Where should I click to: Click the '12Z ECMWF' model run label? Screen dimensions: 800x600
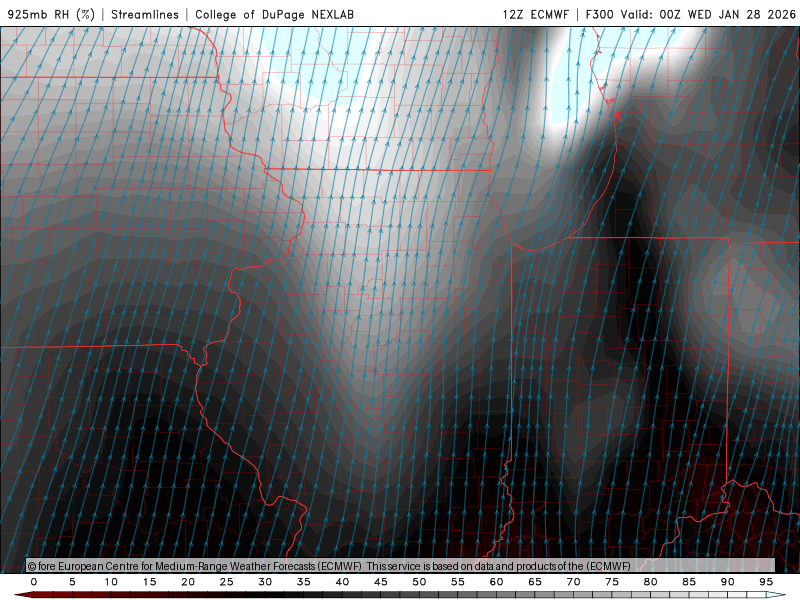point(537,15)
